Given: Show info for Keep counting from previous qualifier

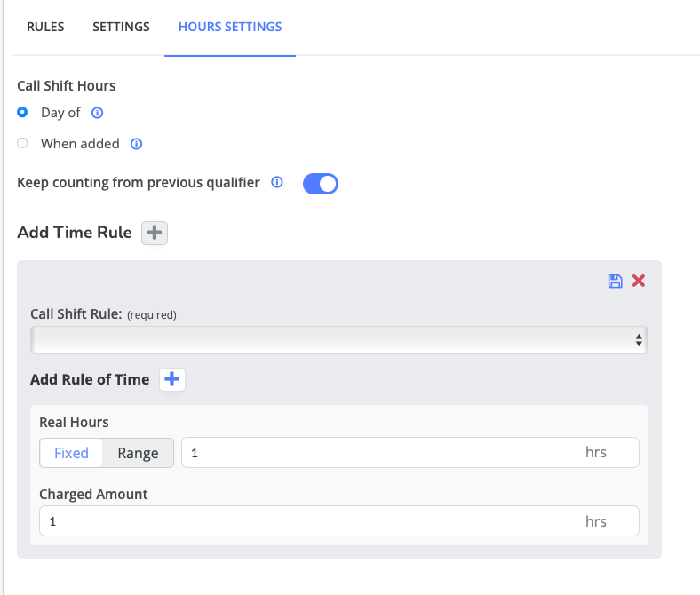Looking at the screenshot, I should [x=277, y=182].
